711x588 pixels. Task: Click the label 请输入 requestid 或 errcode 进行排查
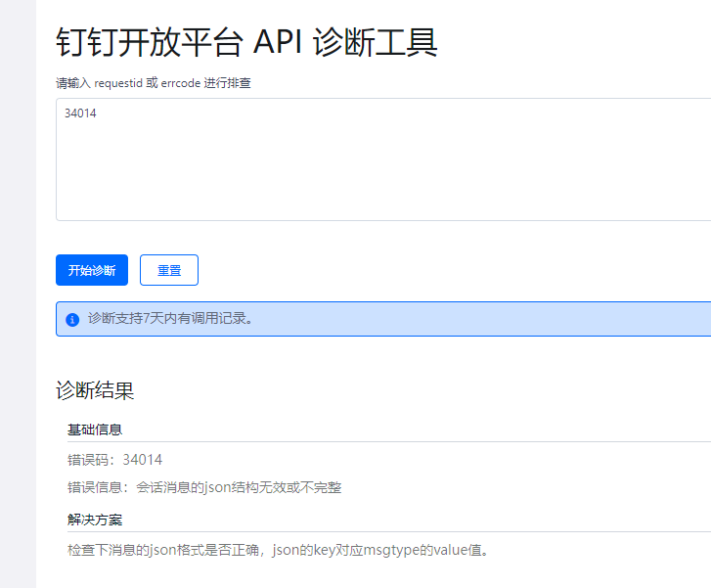154,83
